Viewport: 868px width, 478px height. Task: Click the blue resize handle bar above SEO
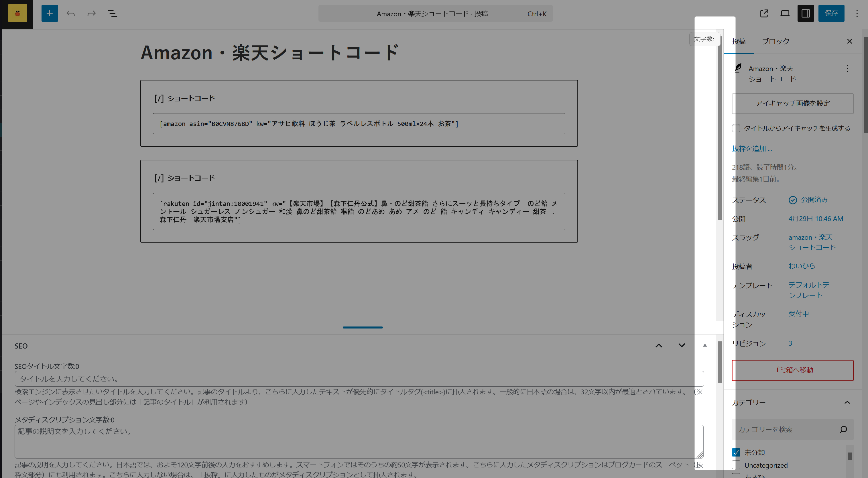[x=363, y=327]
